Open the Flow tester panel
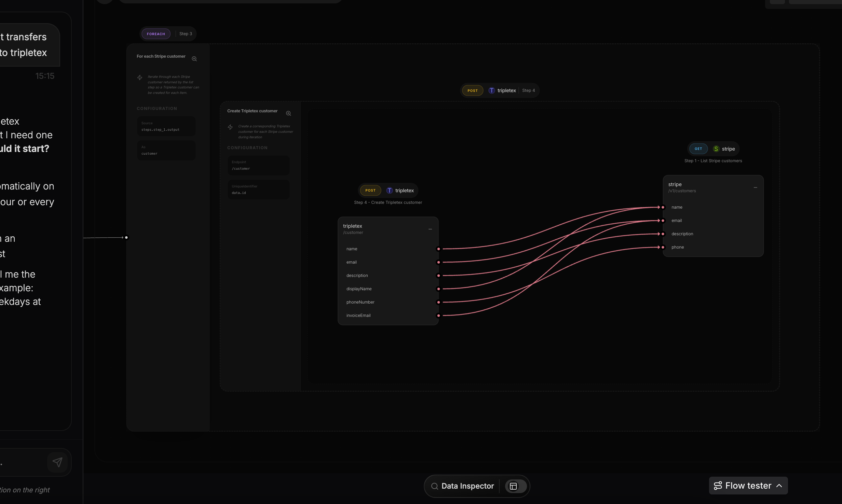Screen dimensions: 842x504 [x=748, y=486]
